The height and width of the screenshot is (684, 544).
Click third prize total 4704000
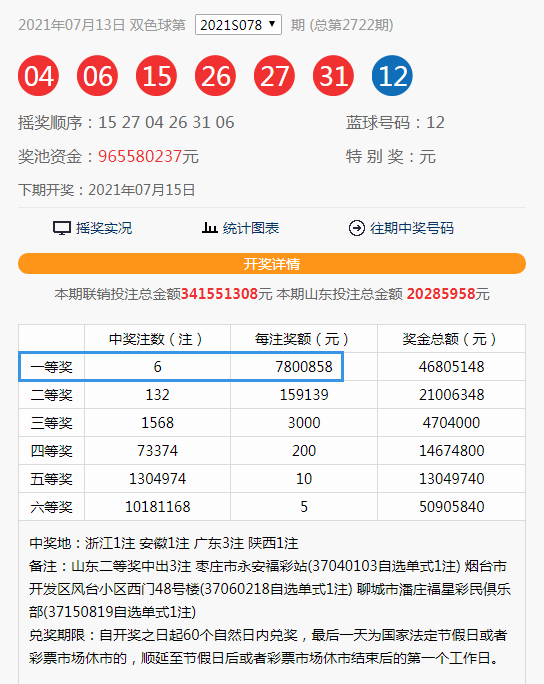[452, 423]
